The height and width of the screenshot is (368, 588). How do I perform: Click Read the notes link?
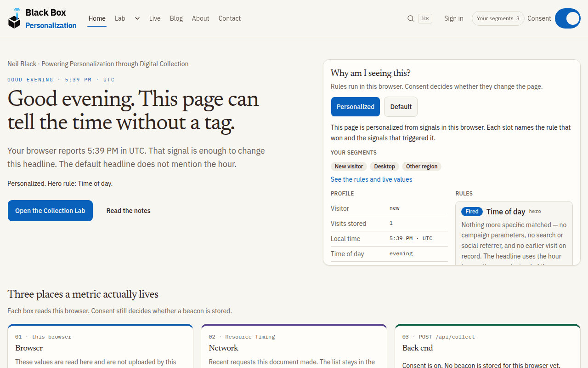point(129,211)
